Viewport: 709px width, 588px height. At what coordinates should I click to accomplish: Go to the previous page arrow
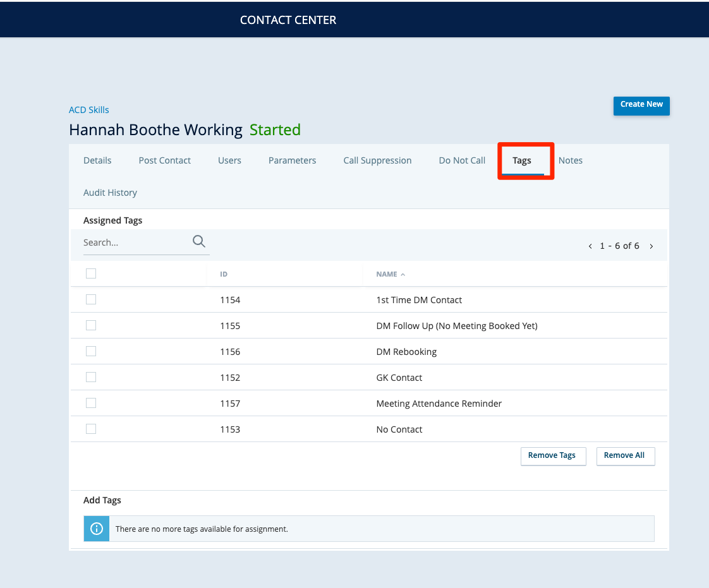click(x=590, y=246)
